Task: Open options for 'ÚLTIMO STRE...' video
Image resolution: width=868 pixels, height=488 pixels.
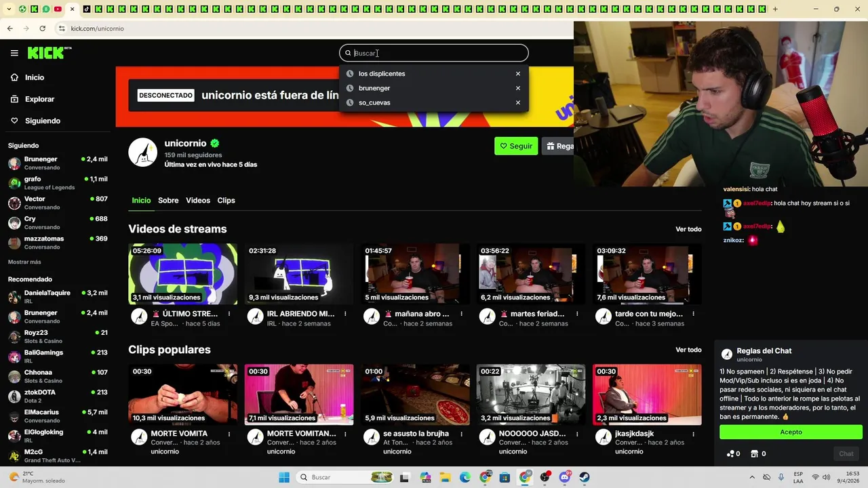Action: click(229, 314)
